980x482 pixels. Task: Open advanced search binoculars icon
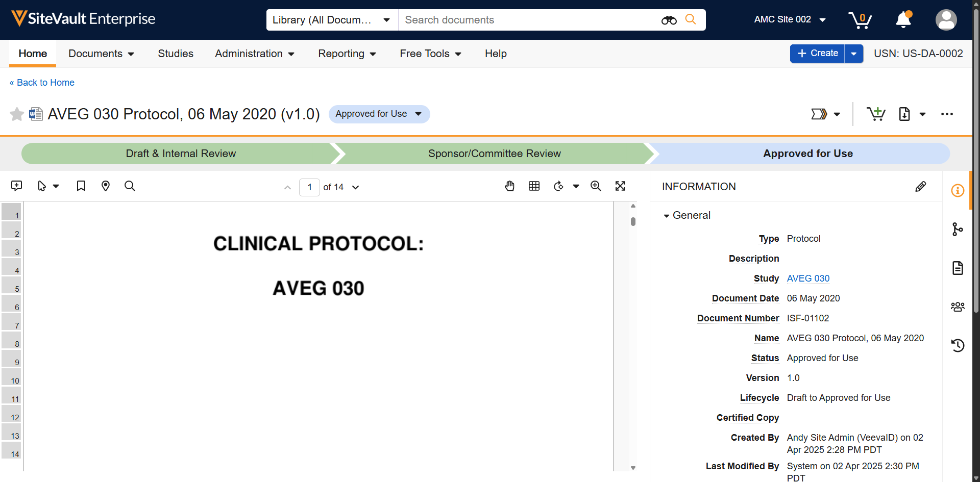[669, 20]
